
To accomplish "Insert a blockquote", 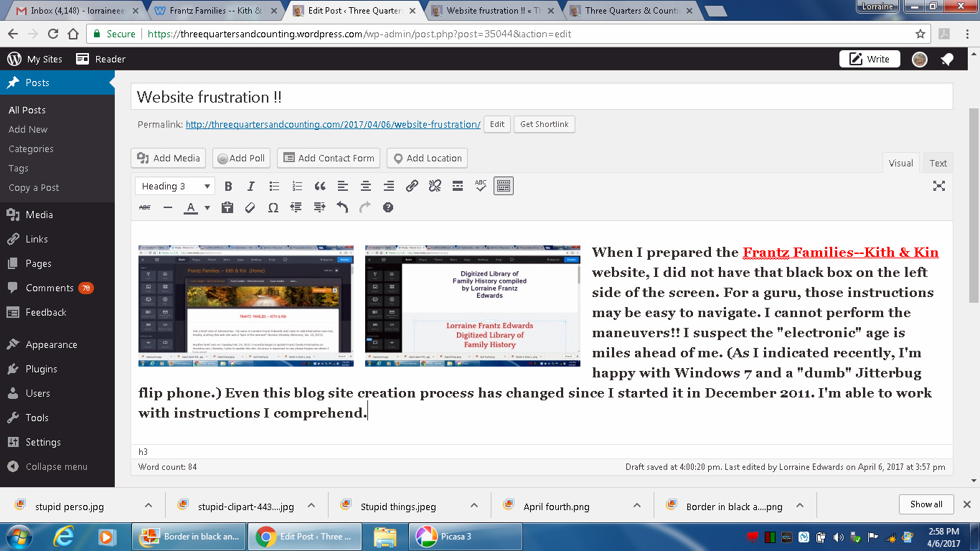I will [x=320, y=187].
